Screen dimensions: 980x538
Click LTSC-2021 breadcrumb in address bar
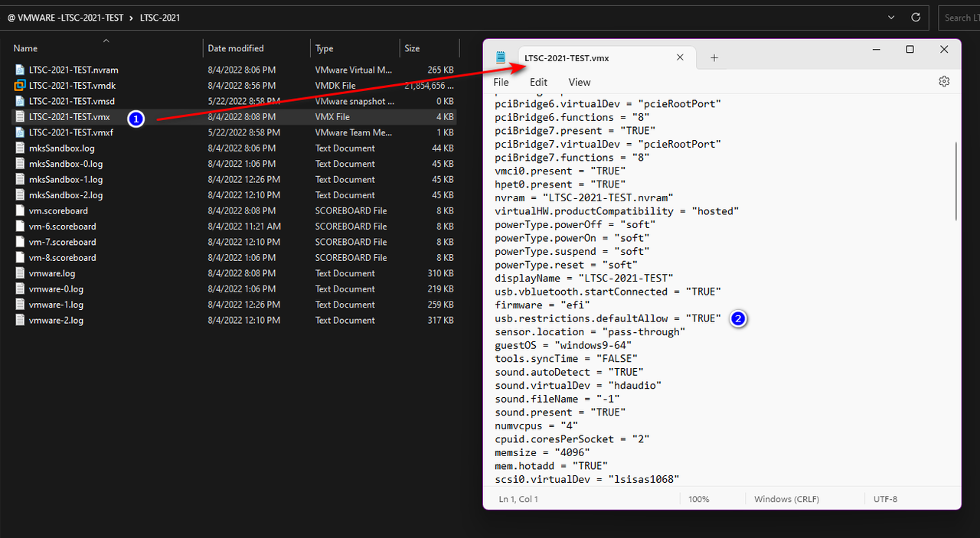160,17
